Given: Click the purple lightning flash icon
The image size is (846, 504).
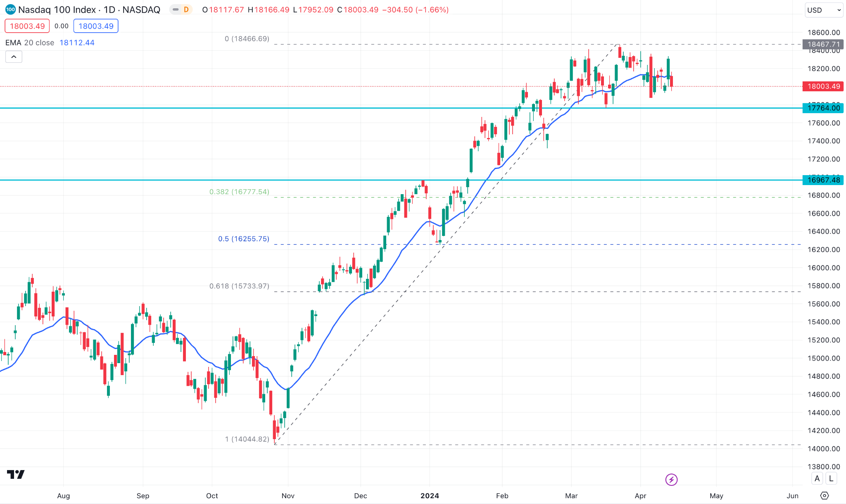Looking at the screenshot, I should click(671, 480).
